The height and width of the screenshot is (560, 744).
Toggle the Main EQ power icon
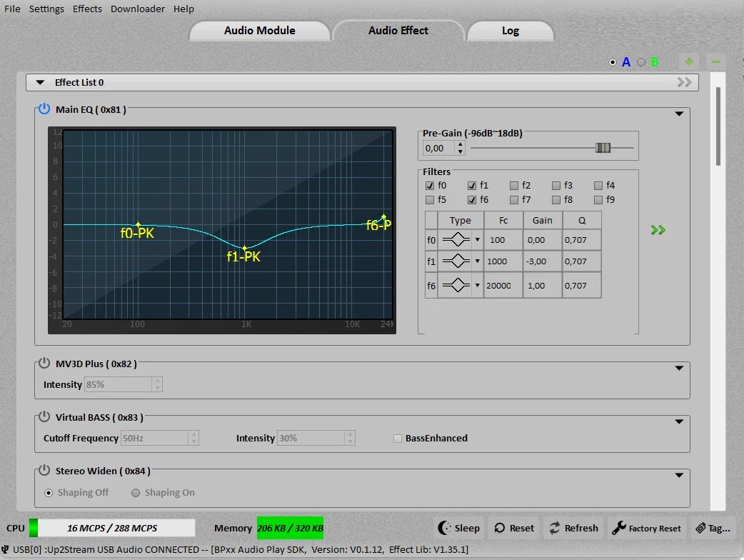tap(44, 109)
